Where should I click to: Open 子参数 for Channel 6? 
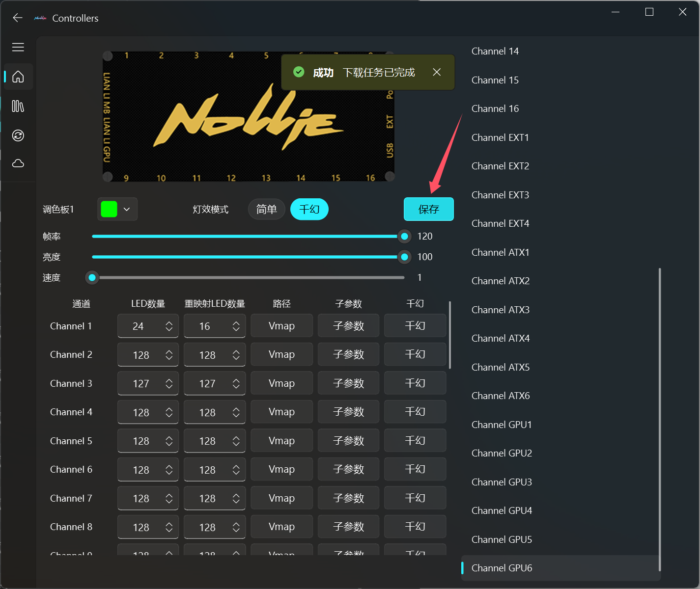[x=348, y=469]
